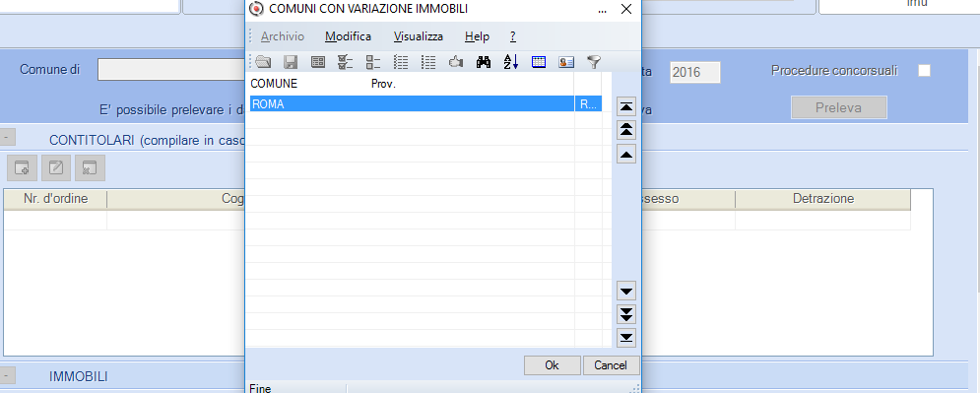This screenshot has height=393, width=980.
Task: Click the binoculars search icon
Action: pyautogui.click(x=484, y=62)
